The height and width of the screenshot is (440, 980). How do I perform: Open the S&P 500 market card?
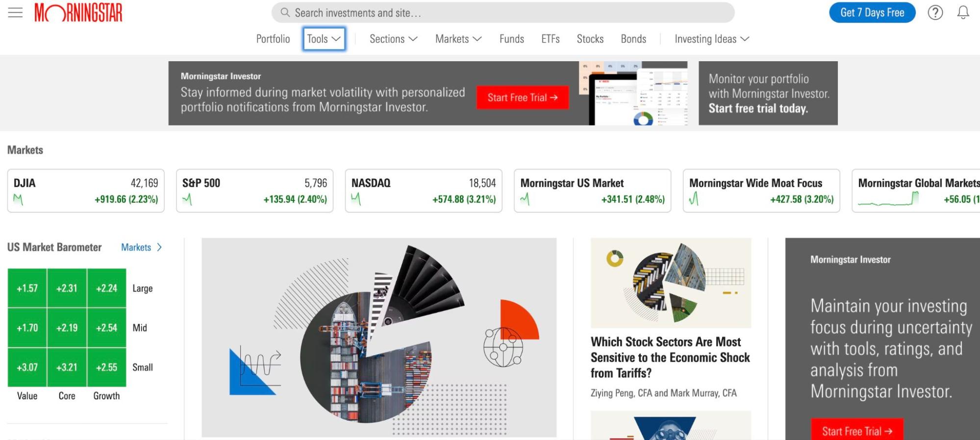[254, 191]
